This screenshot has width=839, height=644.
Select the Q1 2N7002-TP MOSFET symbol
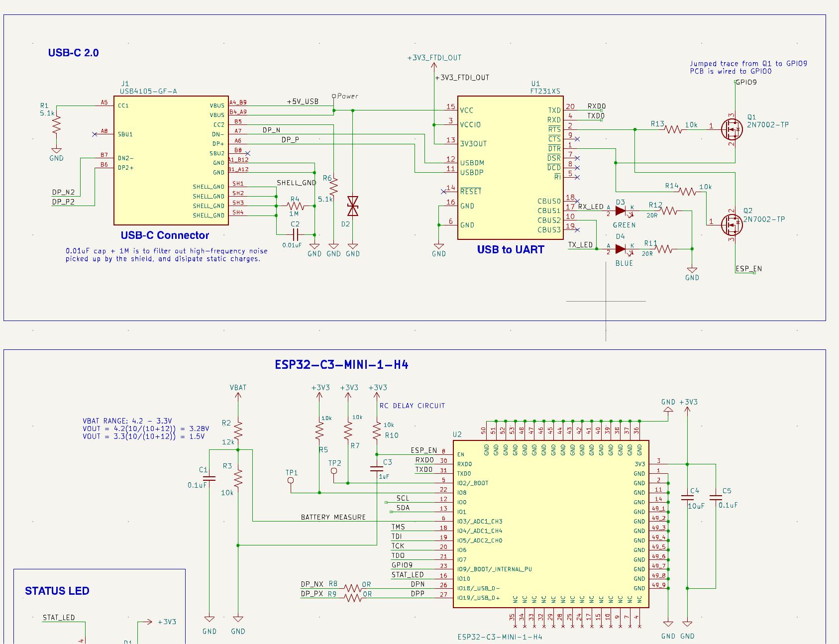pos(732,129)
